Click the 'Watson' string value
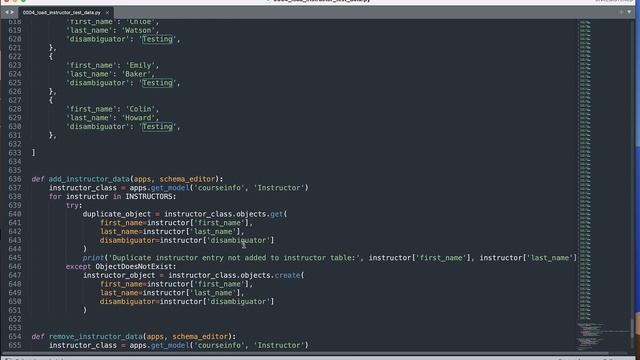The width and height of the screenshot is (640, 360). [x=138, y=31]
